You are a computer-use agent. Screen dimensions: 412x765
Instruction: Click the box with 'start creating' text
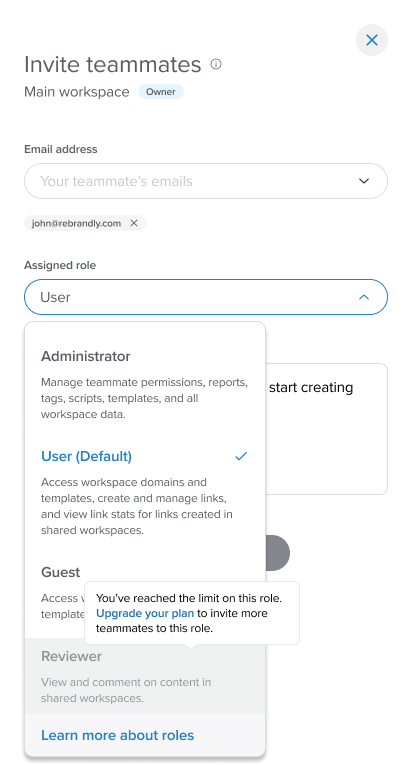point(327,429)
